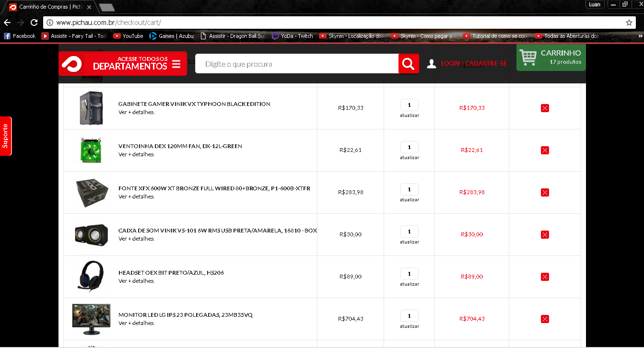Select the Carrinho de Compras browser tab

(x=49, y=7)
